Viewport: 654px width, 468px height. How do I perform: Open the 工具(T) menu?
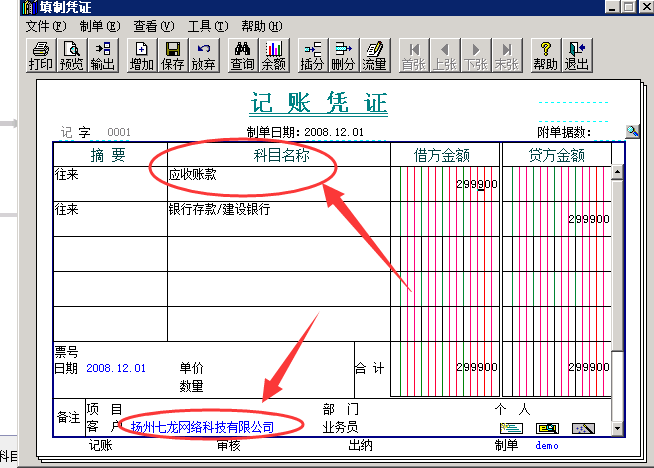pos(208,26)
